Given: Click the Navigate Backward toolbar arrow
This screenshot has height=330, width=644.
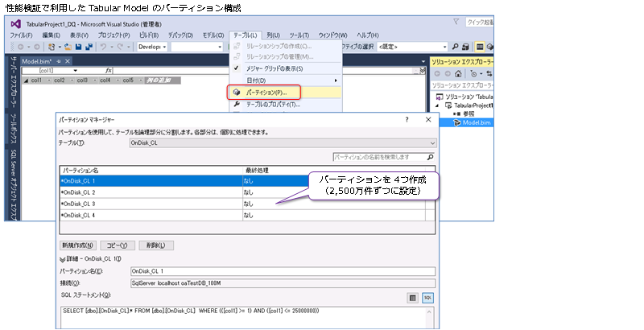Looking at the screenshot, I should pyautogui.click(x=21, y=47).
